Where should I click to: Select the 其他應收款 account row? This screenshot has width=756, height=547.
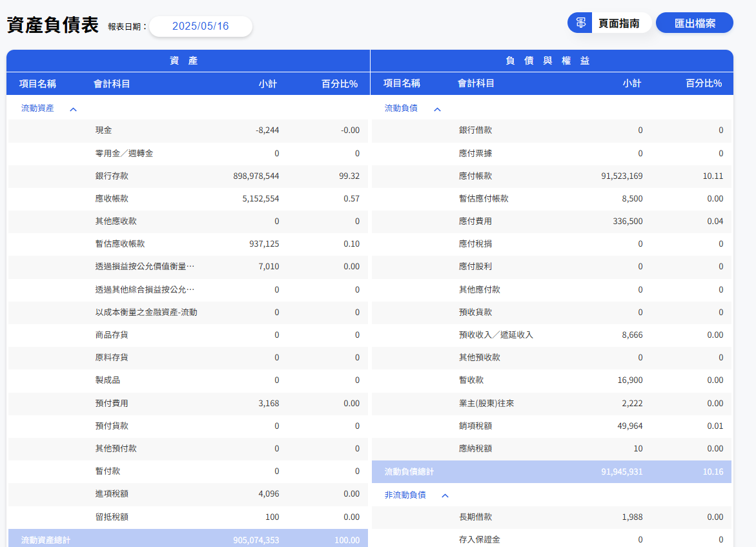[188, 222]
